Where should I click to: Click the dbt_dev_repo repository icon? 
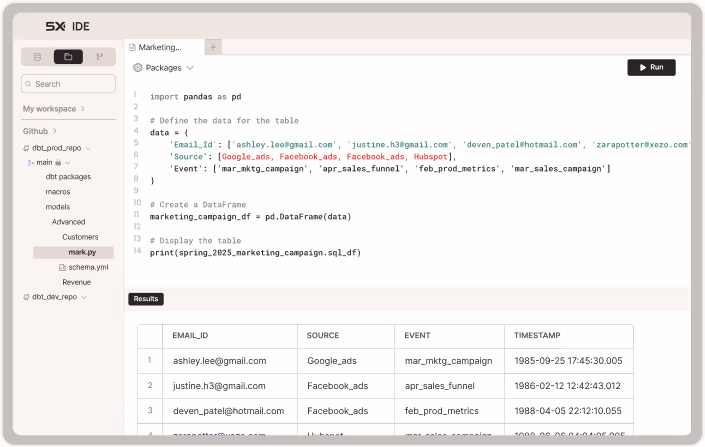pyautogui.click(x=26, y=297)
